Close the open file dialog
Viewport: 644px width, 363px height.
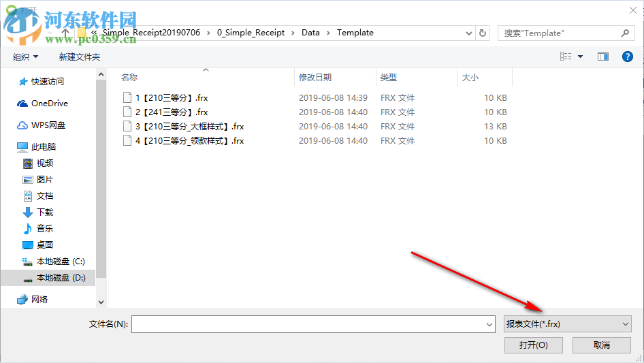(633, 10)
